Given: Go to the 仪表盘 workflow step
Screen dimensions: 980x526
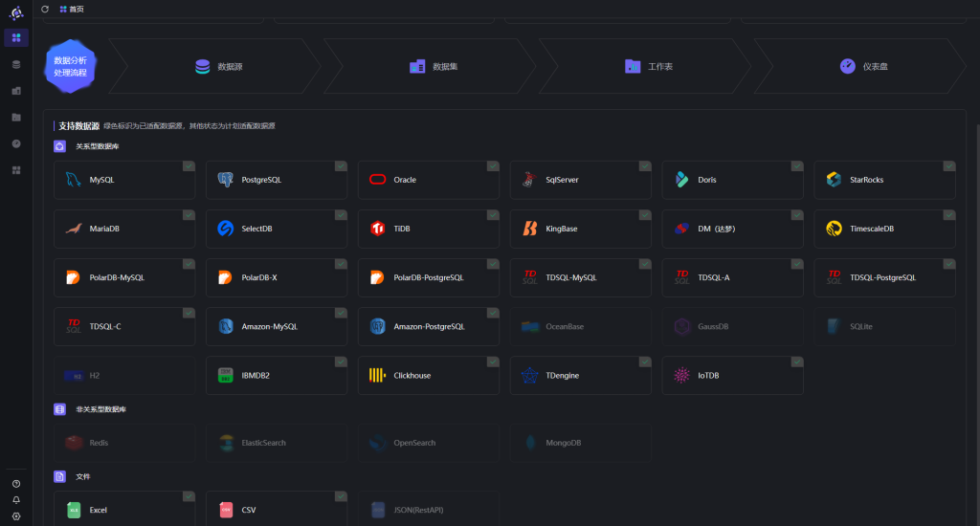Looking at the screenshot, I should pos(860,66).
